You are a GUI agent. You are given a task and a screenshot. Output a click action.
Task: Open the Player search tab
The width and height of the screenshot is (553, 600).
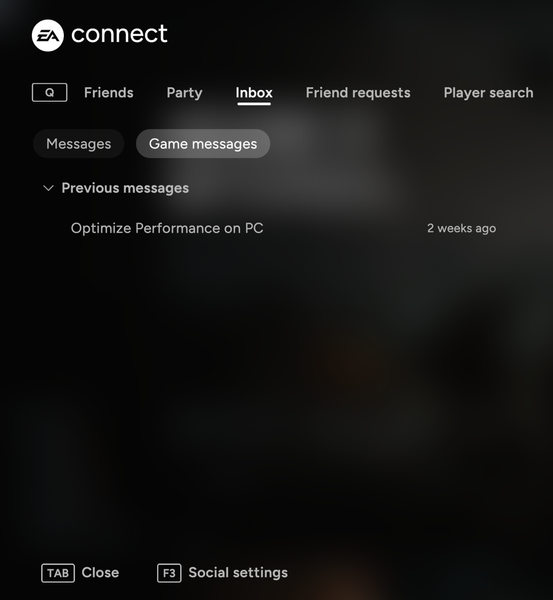point(489,93)
